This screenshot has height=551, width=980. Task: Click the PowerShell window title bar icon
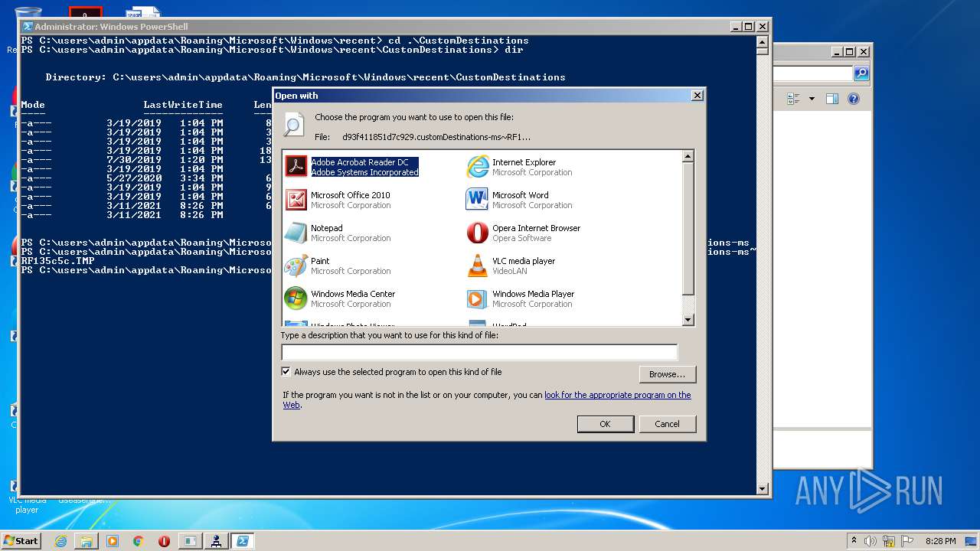coord(28,26)
